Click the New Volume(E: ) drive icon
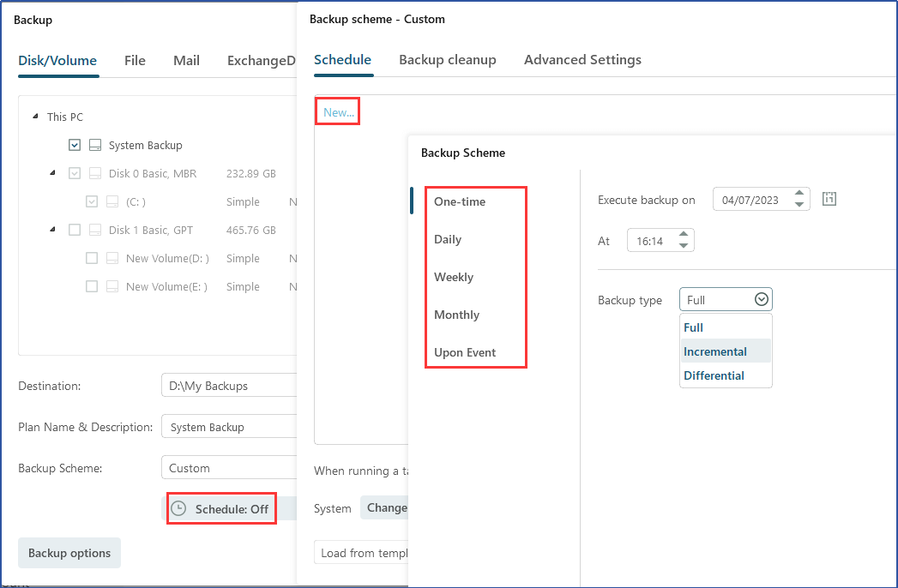The width and height of the screenshot is (898, 588). pyautogui.click(x=112, y=287)
